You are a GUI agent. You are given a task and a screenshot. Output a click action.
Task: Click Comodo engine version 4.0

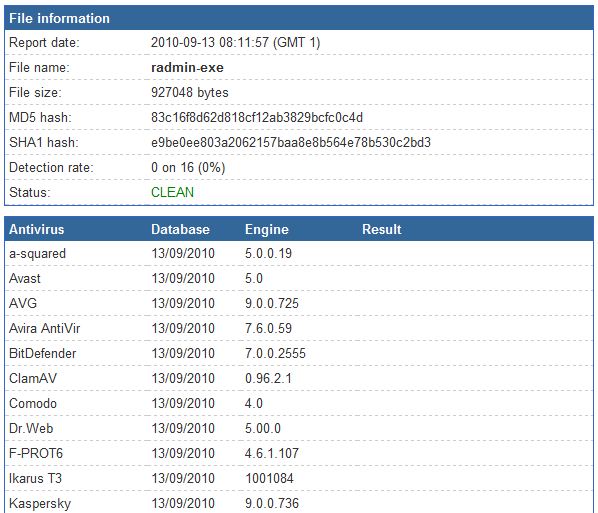254,403
